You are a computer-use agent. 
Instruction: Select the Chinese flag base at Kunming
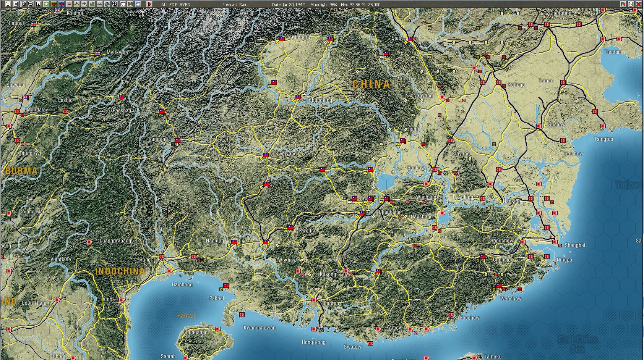(x=177, y=140)
